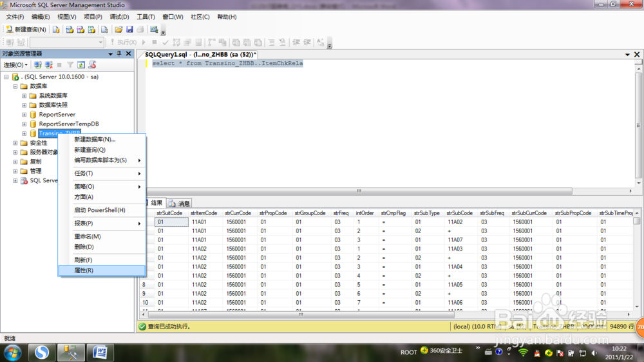Image resolution: width=644 pixels, height=362 pixels.
Task: Click the Print icon in toolbar
Action: [x=140, y=30]
